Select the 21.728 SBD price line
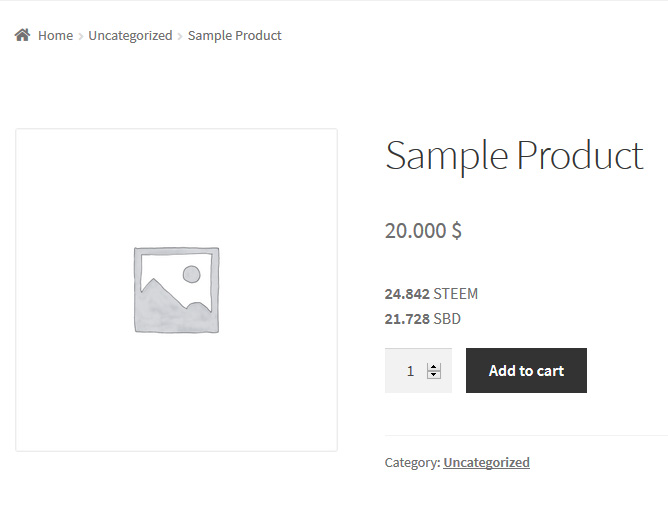 pos(422,319)
